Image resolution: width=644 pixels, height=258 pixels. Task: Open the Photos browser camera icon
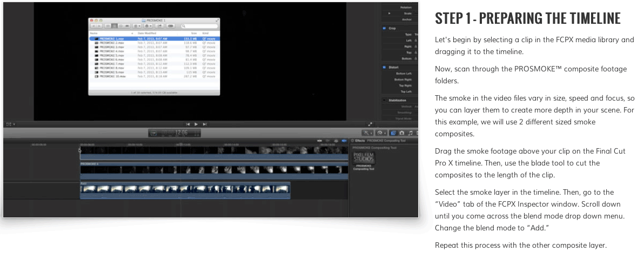point(401,133)
